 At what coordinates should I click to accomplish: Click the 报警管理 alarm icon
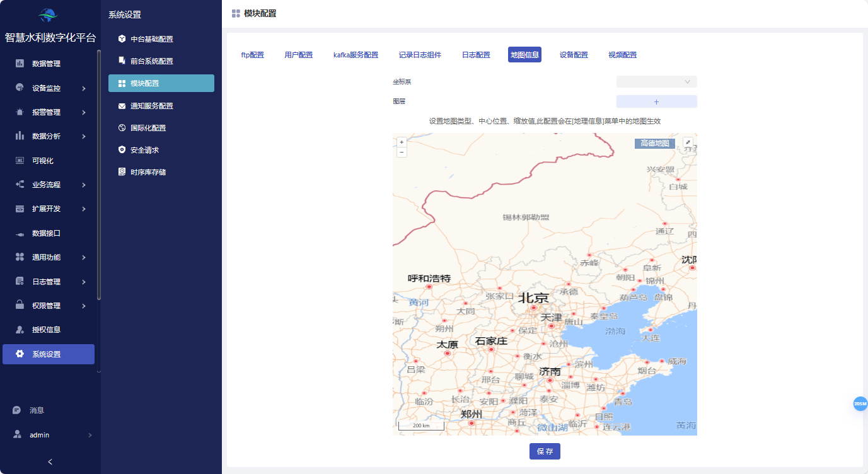20,112
